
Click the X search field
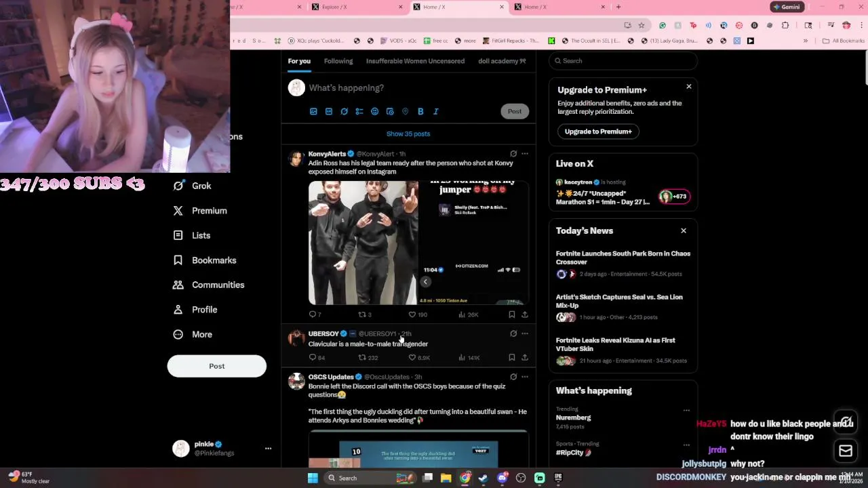(623, 61)
